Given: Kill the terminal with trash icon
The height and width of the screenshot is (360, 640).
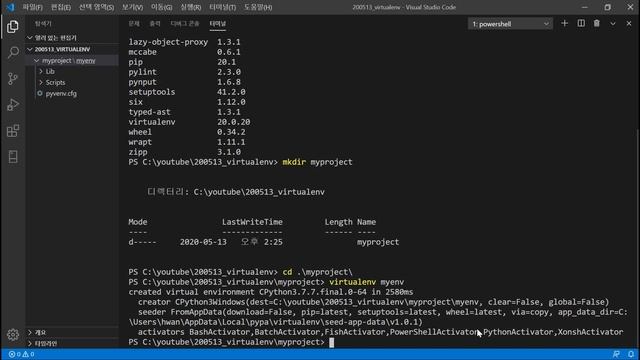Looking at the screenshot, I should 597,24.
